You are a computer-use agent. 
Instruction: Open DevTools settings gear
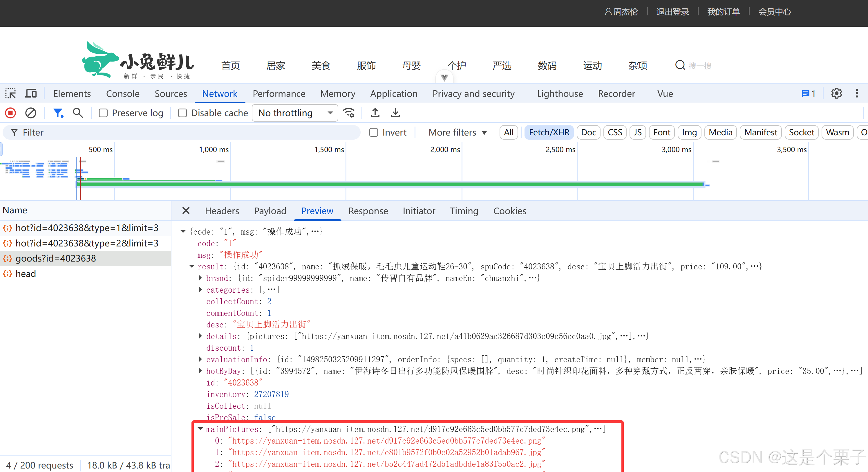(836, 93)
